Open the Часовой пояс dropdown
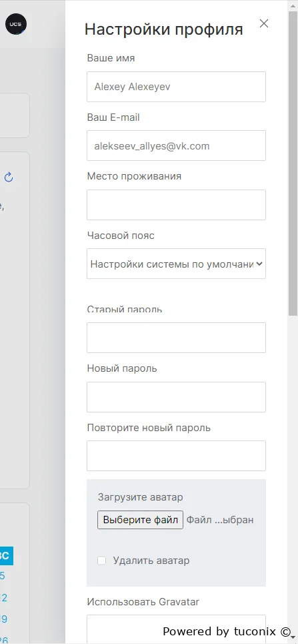 176,264
